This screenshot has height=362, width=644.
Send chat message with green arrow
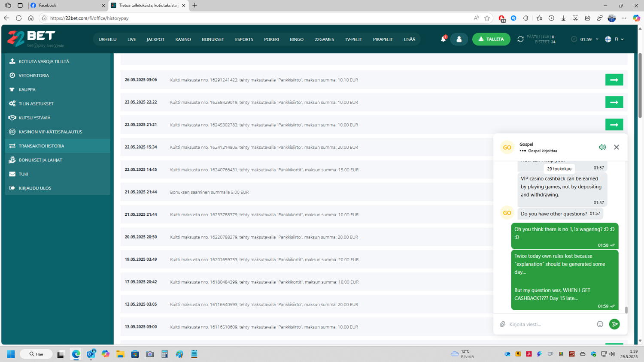click(614, 324)
